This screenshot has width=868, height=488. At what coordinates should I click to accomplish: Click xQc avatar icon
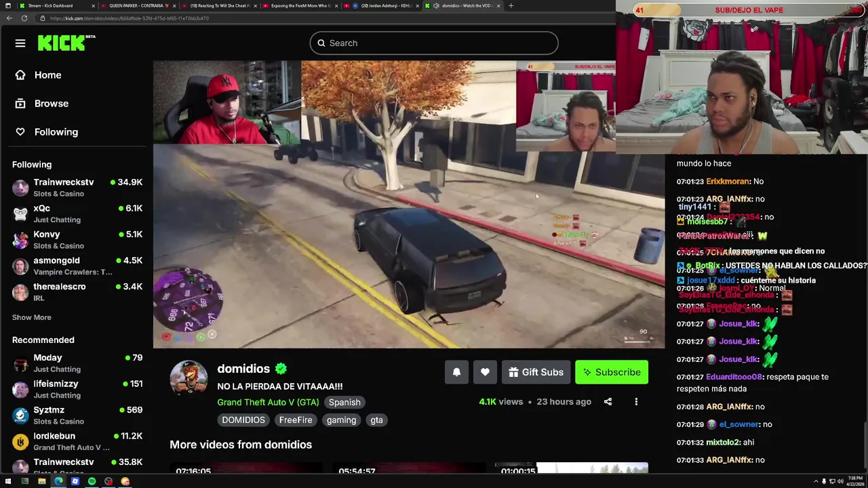[21, 213]
